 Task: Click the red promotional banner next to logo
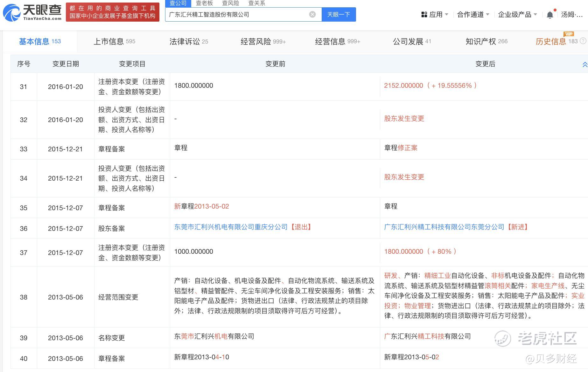click(112, 12)
